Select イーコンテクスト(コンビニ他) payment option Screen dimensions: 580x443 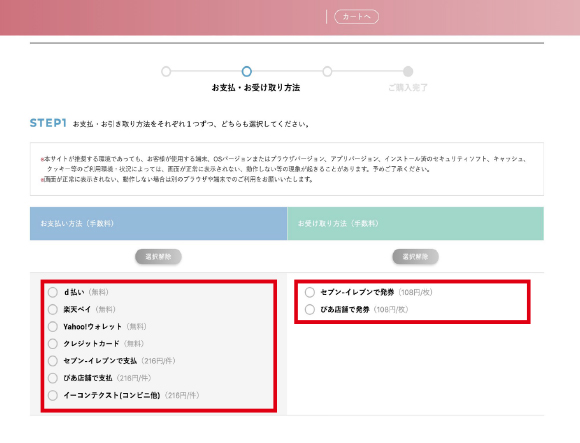pos(53,395)
